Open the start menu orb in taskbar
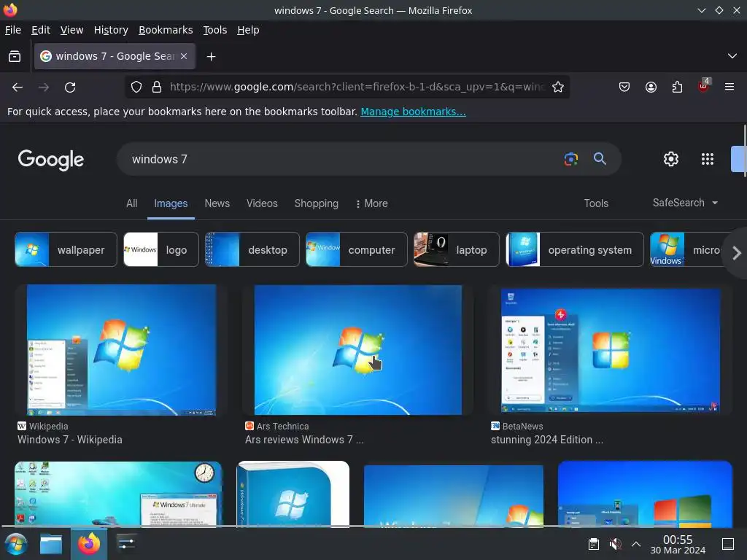This screenshot has width=747, height=560. (x=16, y=544)
